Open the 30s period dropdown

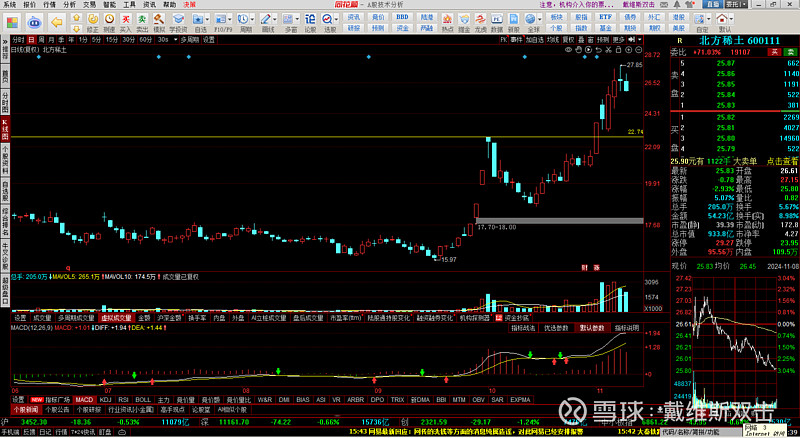[176, 39]
